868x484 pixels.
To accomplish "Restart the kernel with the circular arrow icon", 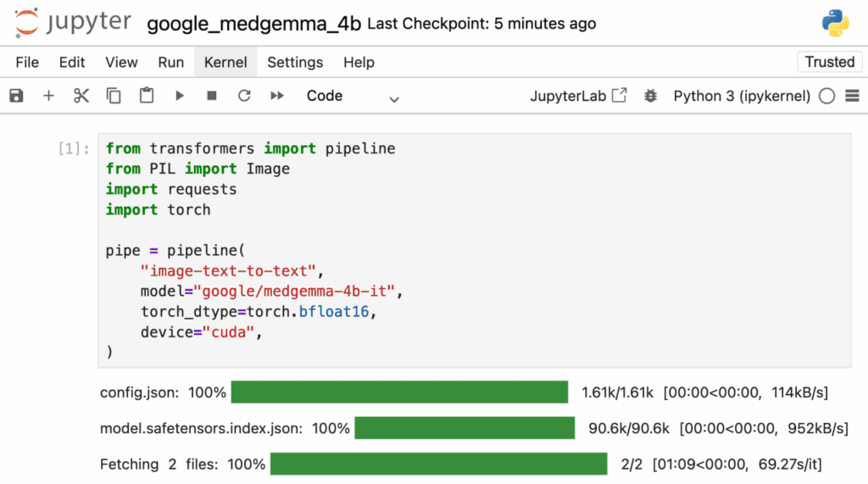I will 244,96.
